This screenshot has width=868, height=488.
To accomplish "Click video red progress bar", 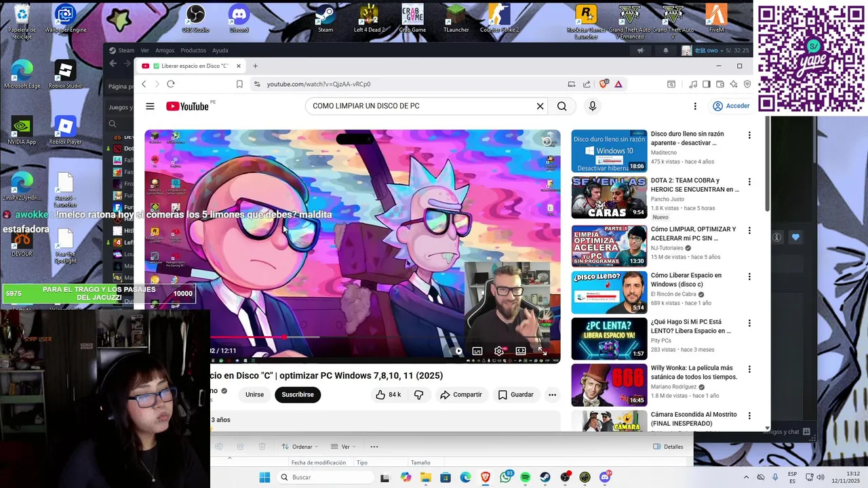I will [248, 337].
